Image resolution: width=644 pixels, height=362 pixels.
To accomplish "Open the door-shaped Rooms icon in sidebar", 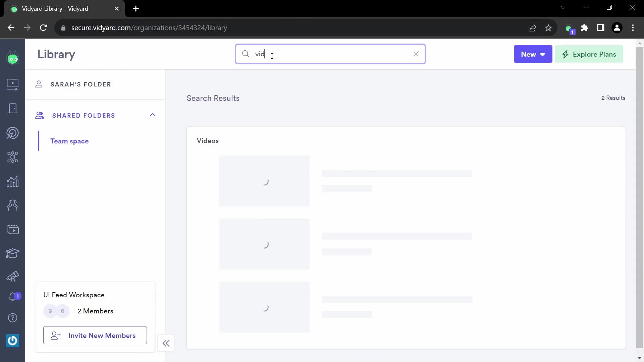I will point(13,108).
